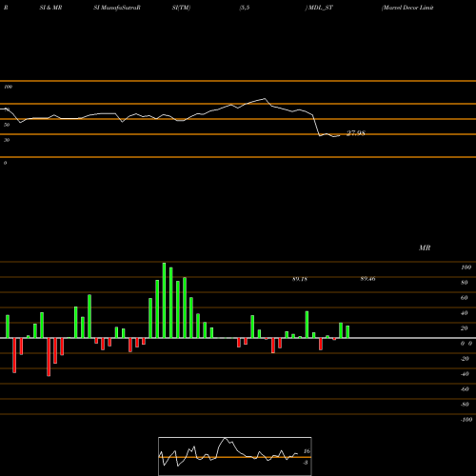Click the 'SI MunafaSutraR' header text

(x=117, y=8)
